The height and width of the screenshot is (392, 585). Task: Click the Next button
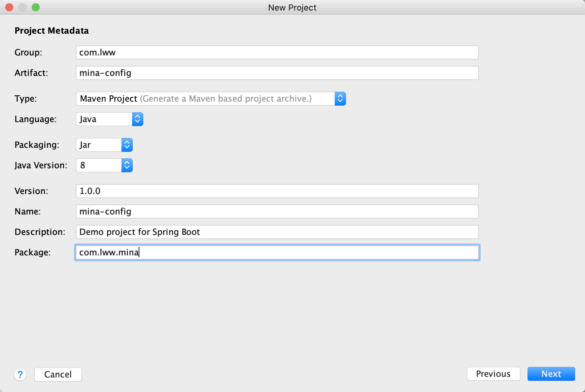(551, 374)
